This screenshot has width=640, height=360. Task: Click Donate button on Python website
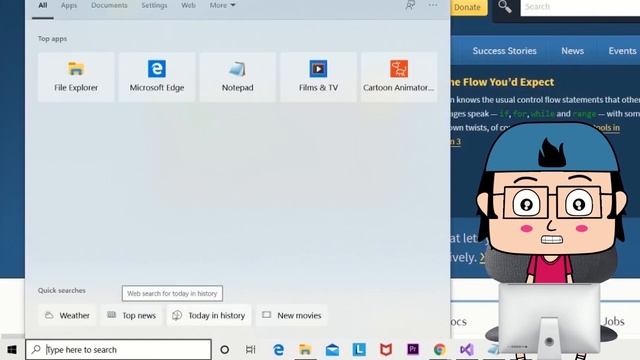pyautogui.click(x=469, y=7)
